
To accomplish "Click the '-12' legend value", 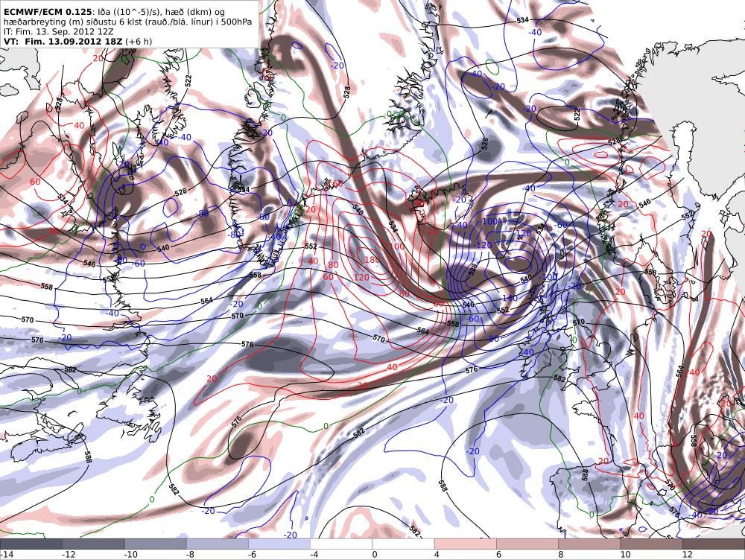I will (x=69, y=554).
